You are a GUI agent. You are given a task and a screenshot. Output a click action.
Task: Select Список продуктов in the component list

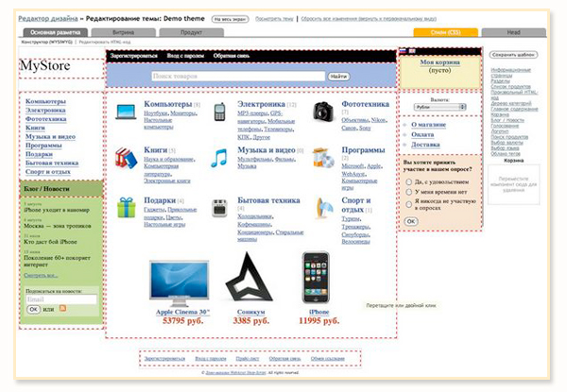[510, 87]
